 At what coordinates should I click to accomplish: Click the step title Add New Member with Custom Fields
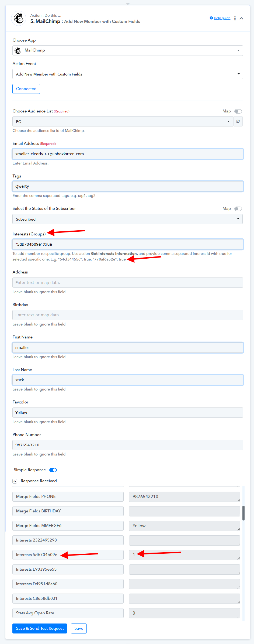coord(102,21)
